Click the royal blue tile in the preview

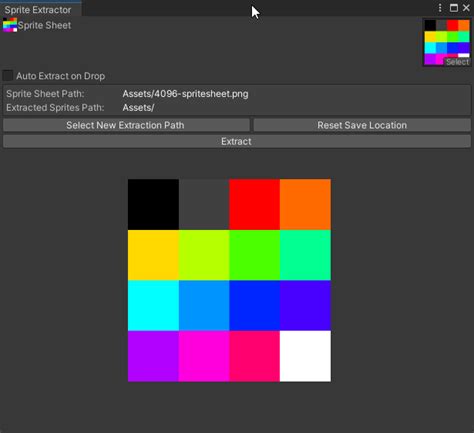(255, 306)
